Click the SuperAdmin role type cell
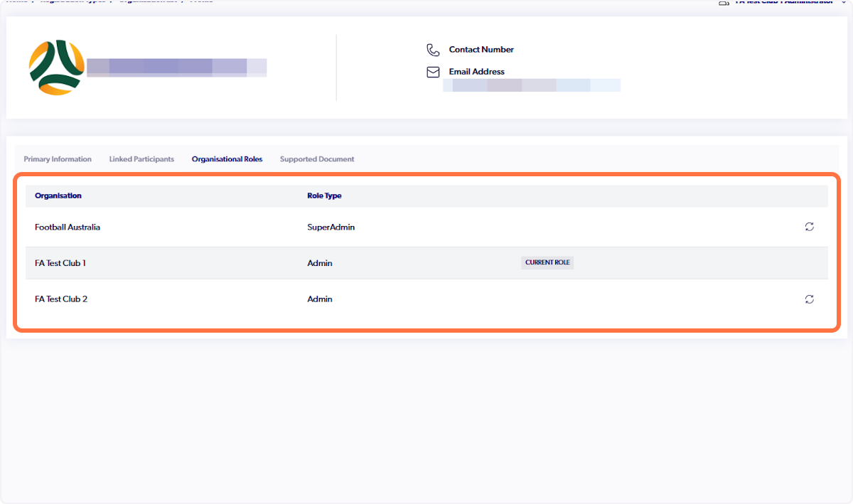This screenshot has height=504, width=853. tap(331, 227)
